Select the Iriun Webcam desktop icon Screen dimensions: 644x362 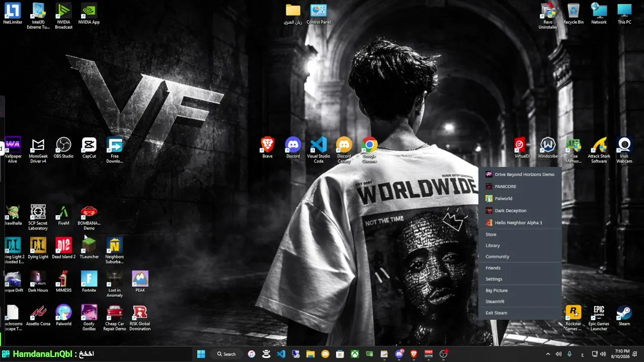click(624, 150)
